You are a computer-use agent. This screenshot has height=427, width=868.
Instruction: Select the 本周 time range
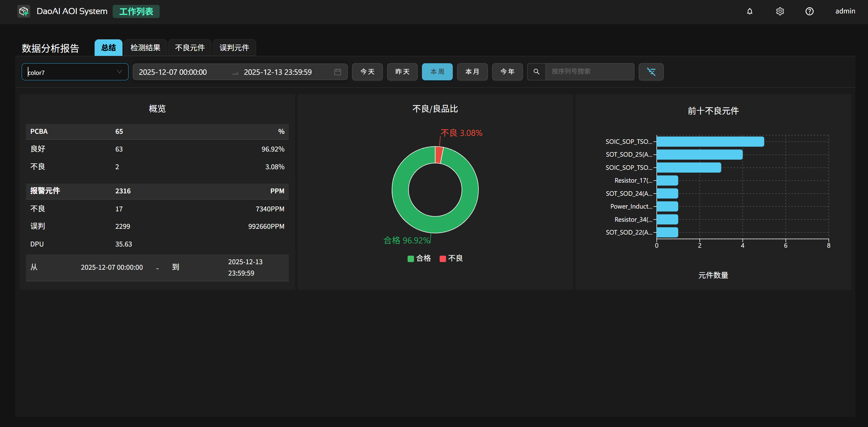[x=437, y=72]
